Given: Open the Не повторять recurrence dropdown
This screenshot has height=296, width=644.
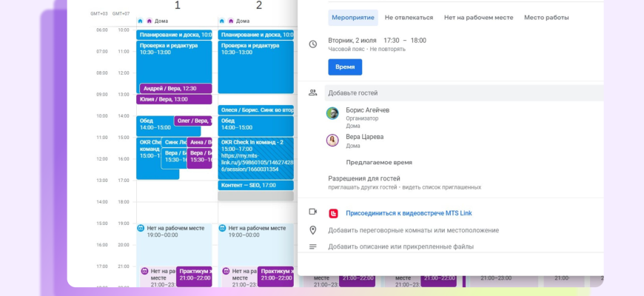Looking at the screenshot, I should pos(389,50).
